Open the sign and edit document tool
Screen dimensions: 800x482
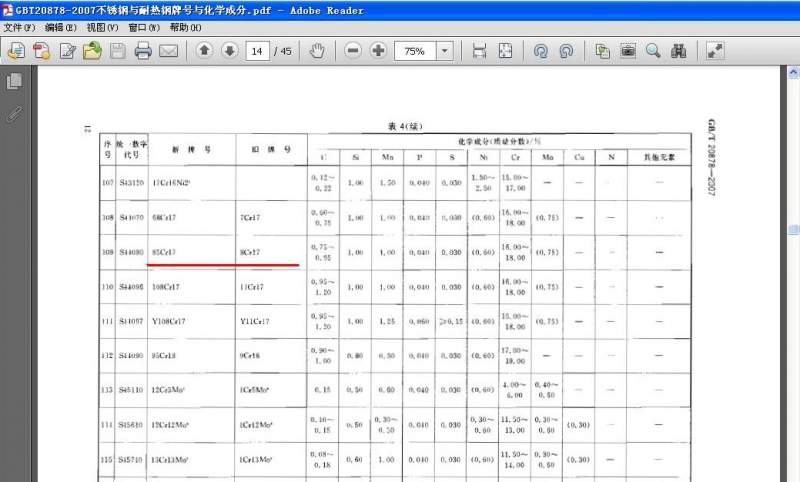tap(67, 50)
